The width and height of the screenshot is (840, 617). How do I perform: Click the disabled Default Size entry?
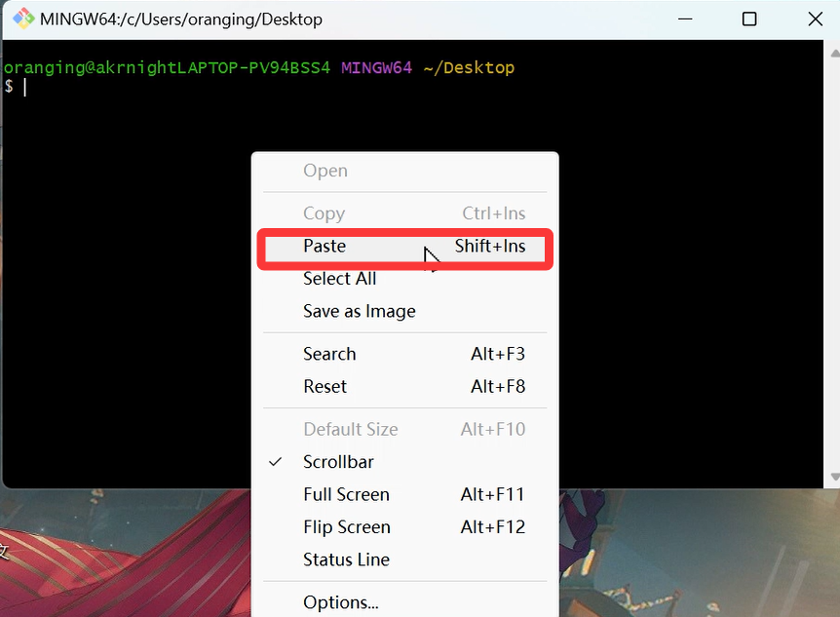(x=405, y=430)
